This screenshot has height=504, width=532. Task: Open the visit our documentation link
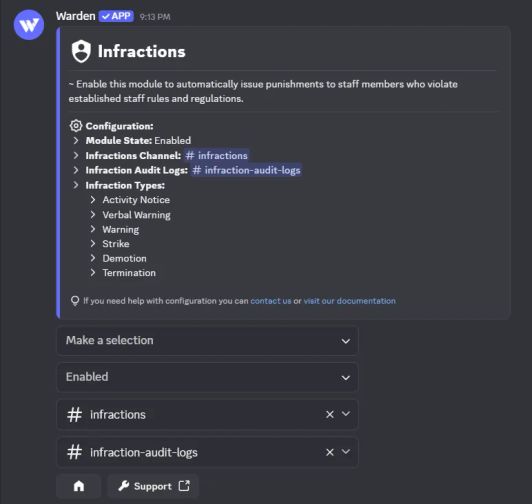[x=349, y=301]
